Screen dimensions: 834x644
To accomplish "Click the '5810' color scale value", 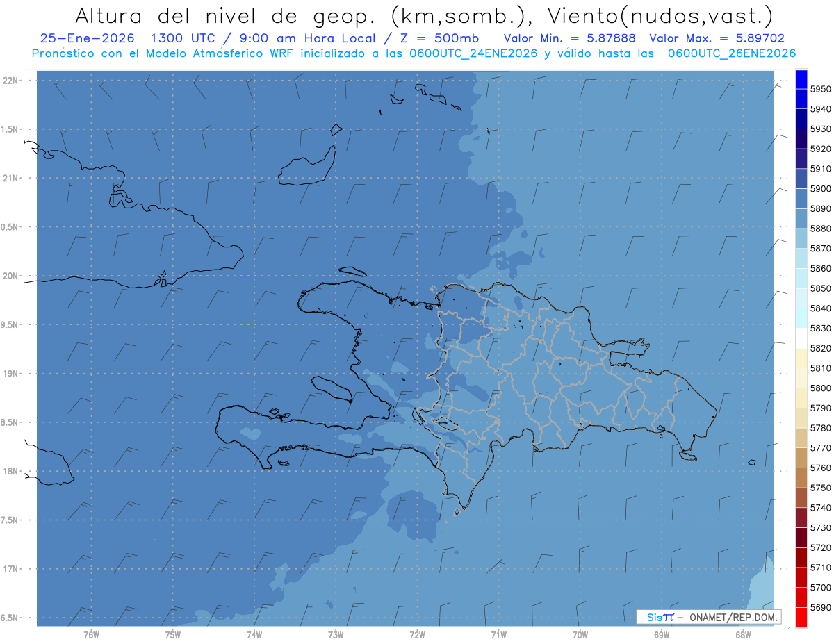I will 820,368.
